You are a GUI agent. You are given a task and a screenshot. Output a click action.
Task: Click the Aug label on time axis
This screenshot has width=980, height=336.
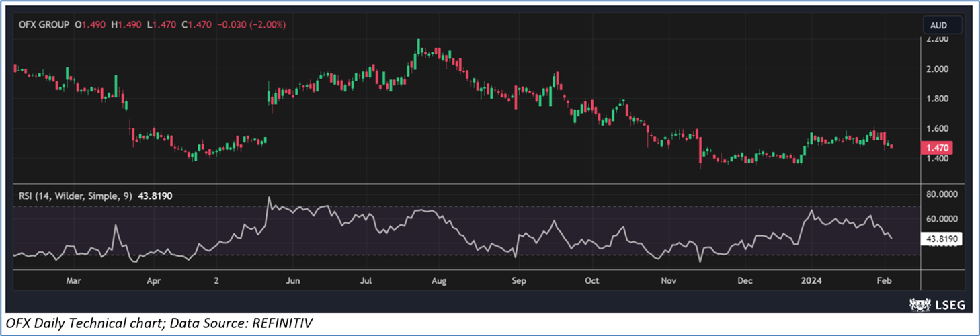click(439, 280)
